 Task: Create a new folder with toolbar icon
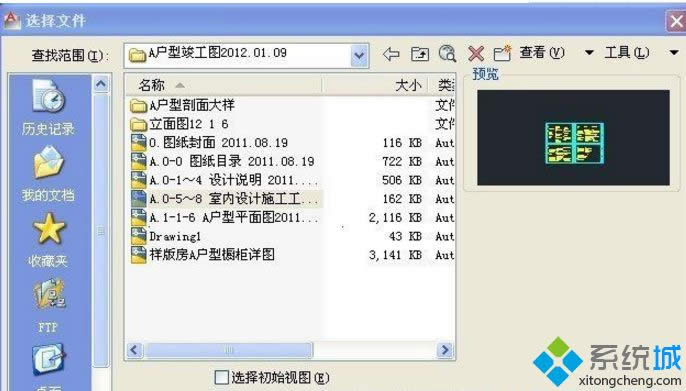[502, 53]
